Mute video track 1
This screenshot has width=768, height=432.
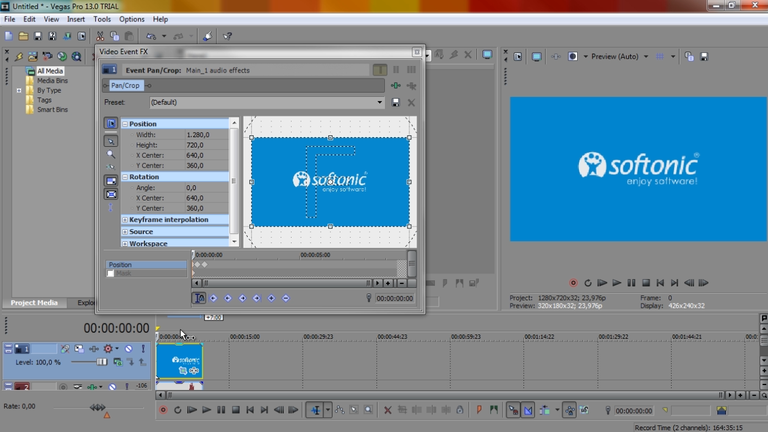128,349
